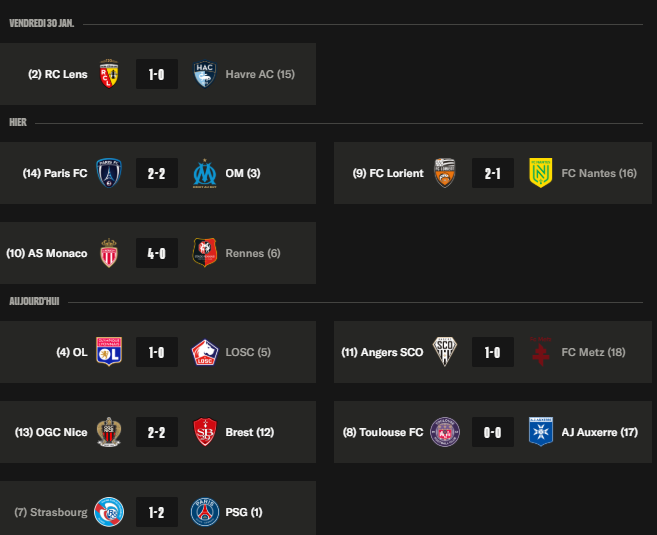Click the Toulouse FC purple logo
Viewport: 657px width, 535px height.
pyautogui.click(x=445, y=432)
